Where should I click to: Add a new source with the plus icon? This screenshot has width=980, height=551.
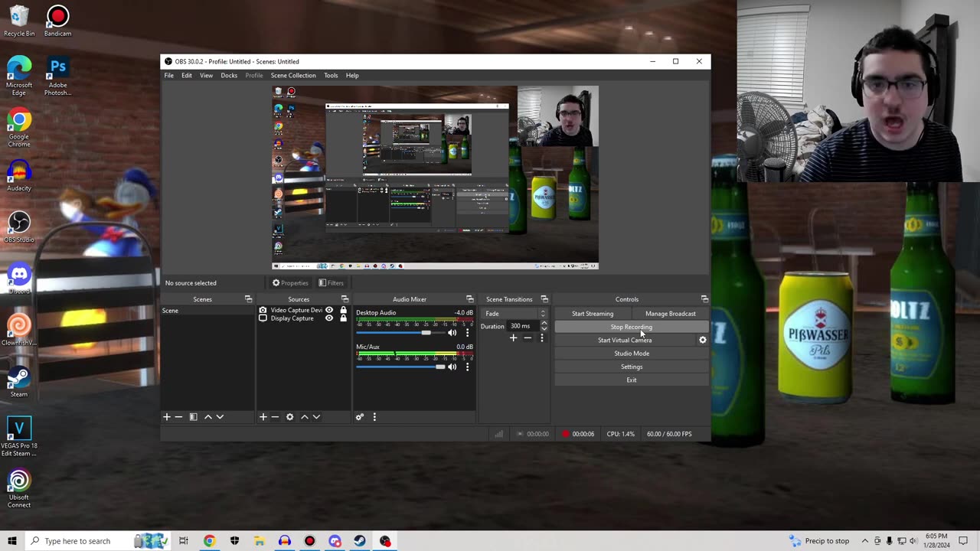263,417
